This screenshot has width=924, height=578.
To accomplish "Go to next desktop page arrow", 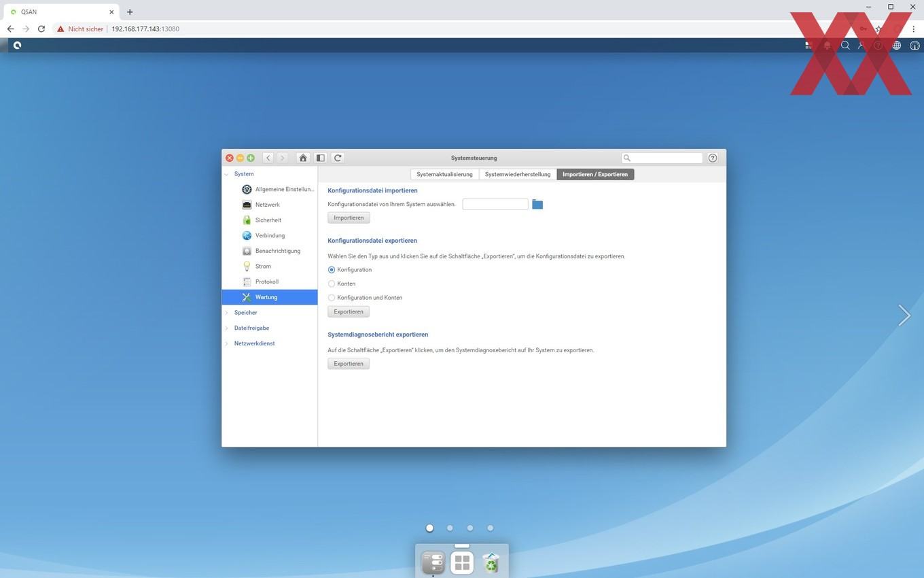I will pos(904,315).
